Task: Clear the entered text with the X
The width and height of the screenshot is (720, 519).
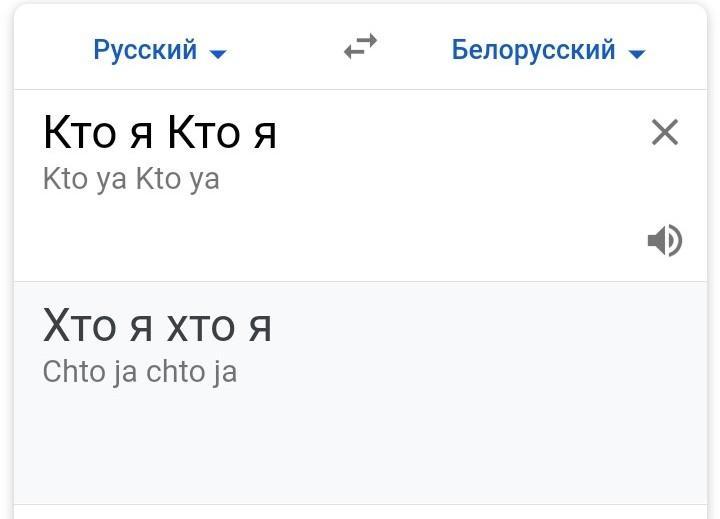Action: [x=664, y=132]
